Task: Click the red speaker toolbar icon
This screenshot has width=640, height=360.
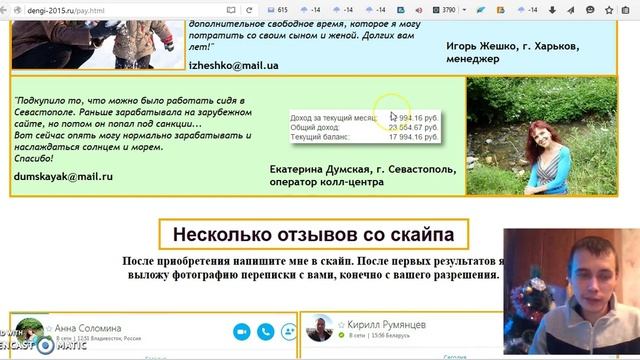Action: click(x=419, y=10)
